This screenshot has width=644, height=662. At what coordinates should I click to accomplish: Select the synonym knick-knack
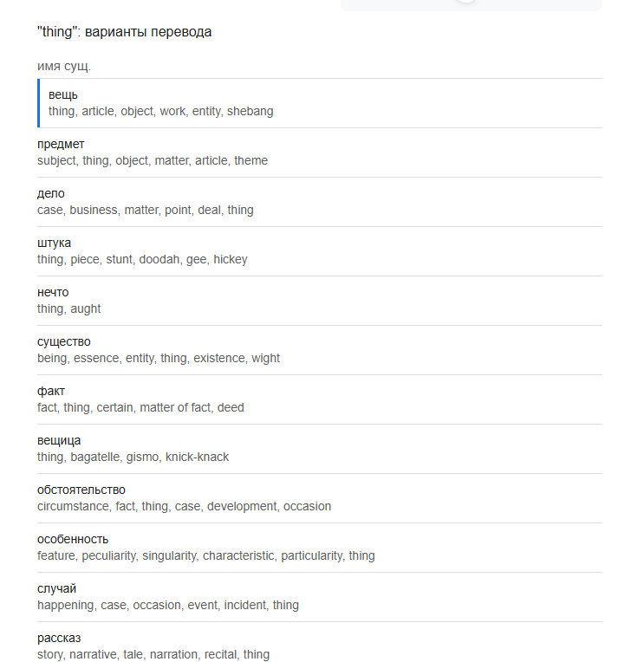coord(198,457)
